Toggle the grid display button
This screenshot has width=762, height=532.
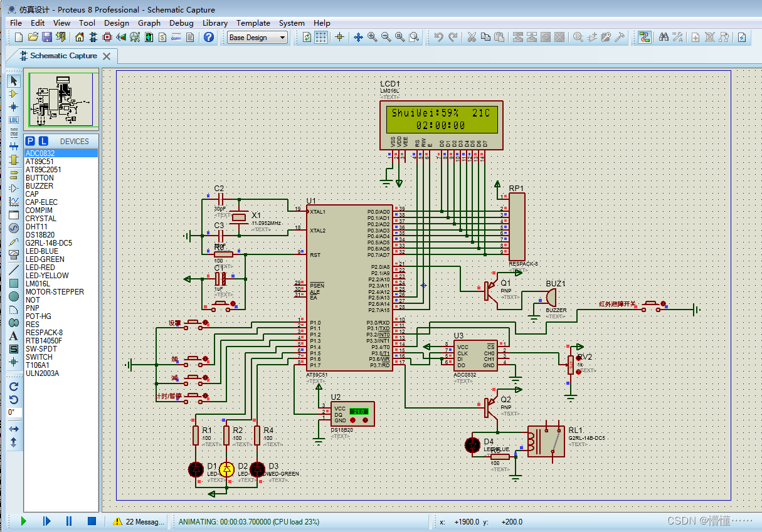click(321, 38)
